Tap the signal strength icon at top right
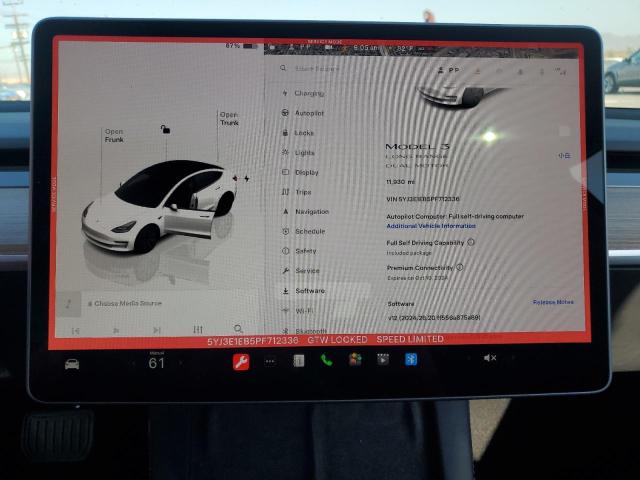This screenshot has height=480, width=640. pyautogui.click(x=561, y=71)
